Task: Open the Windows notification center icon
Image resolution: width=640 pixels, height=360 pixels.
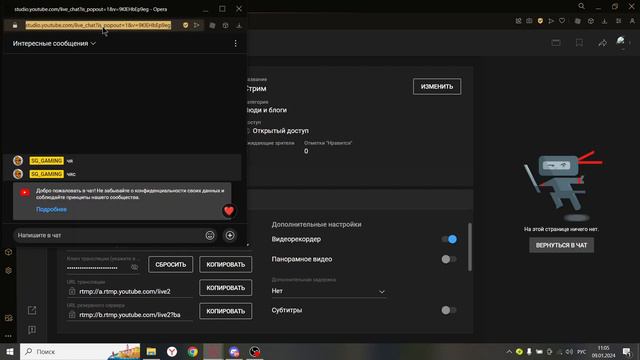Action: click(x=627, y=351)
